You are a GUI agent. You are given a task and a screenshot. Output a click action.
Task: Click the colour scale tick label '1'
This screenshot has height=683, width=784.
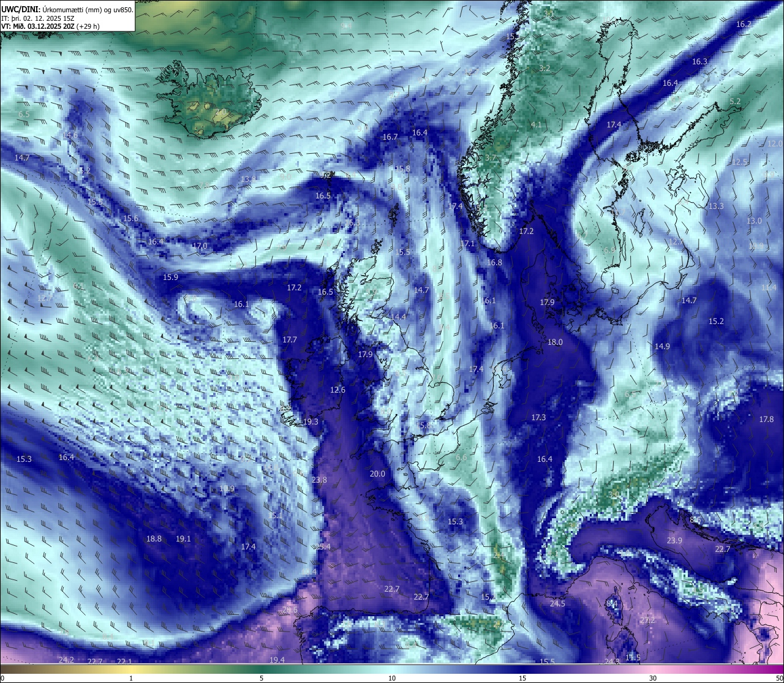(x=131, y=678)
